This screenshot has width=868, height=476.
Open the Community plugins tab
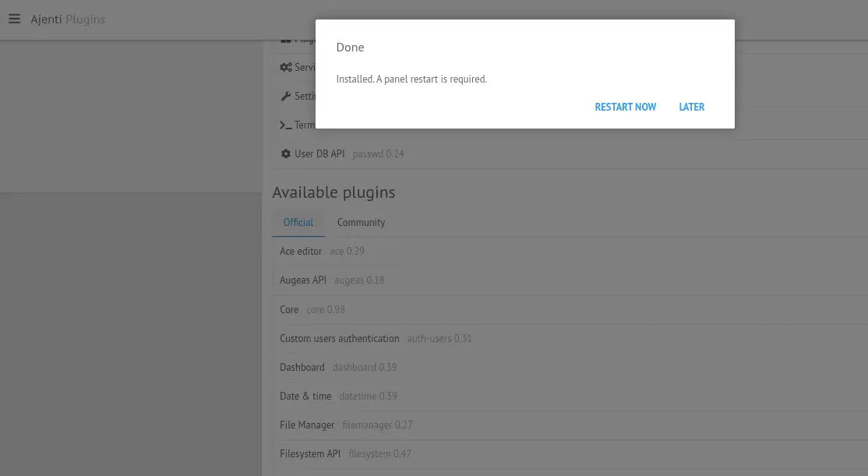361,223
